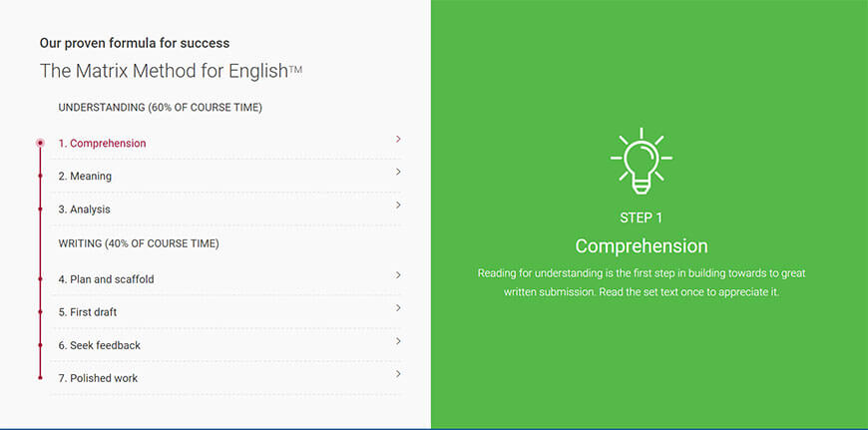
Task: Click the lightbulb icon above Step 1
Action: click(642, 161)
